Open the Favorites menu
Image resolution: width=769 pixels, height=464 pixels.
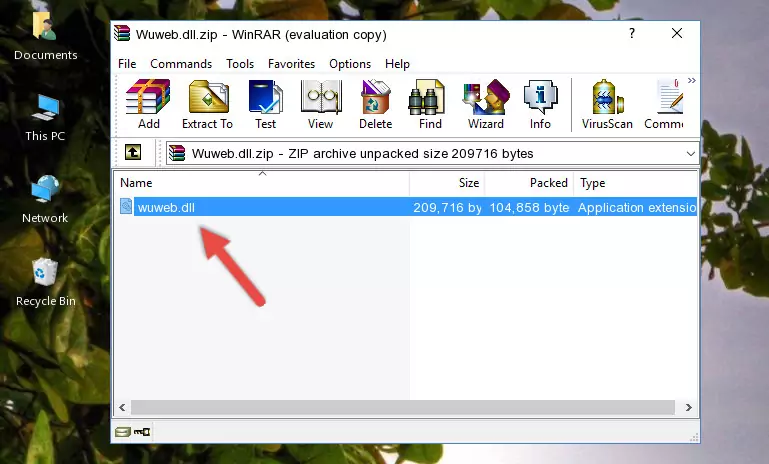(291, 64)
